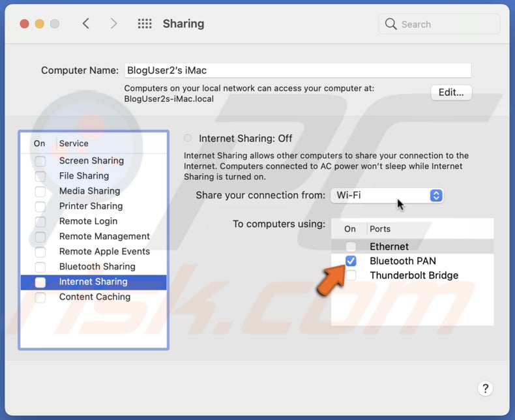Turn on the Internet Sharing checkbox
This screenshot has height=420, width=515.
tap(40, 282)
